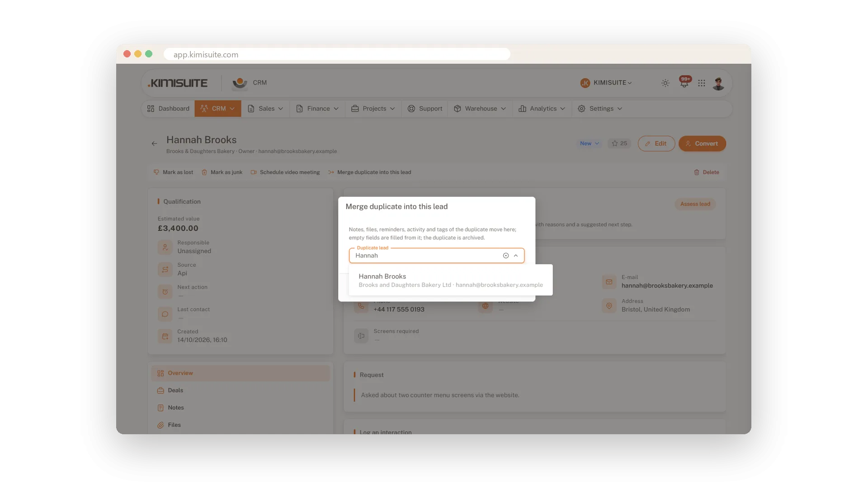Expand the Sales navigation menu

[x=265, y=108]
